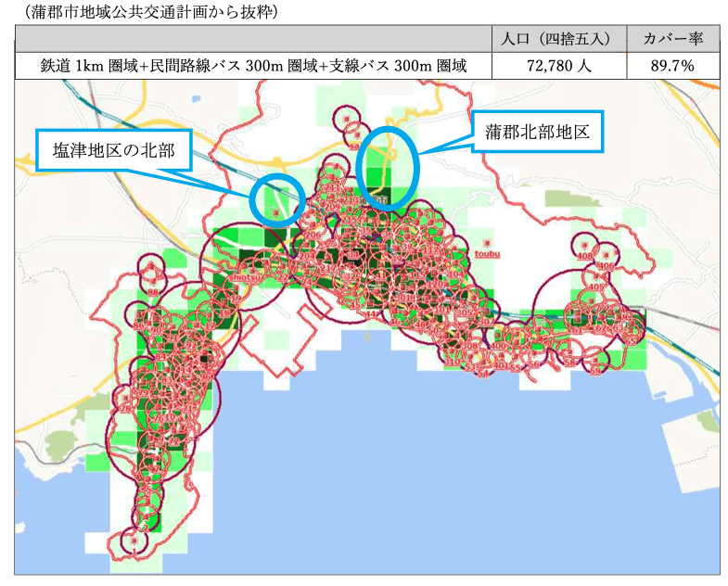Click bus stop label 18
728x586 pixels.
(224, 313)
